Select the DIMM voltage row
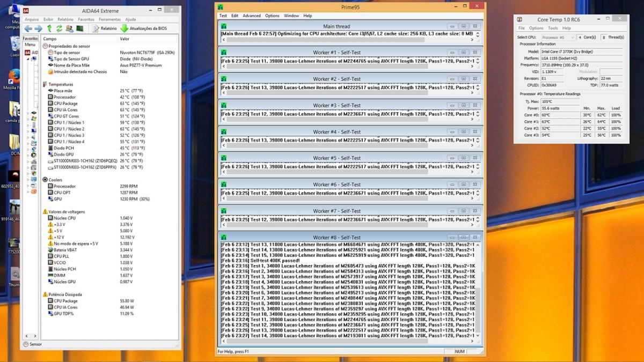The height and width of the screenshot is (362, 644). click(110, 275)
